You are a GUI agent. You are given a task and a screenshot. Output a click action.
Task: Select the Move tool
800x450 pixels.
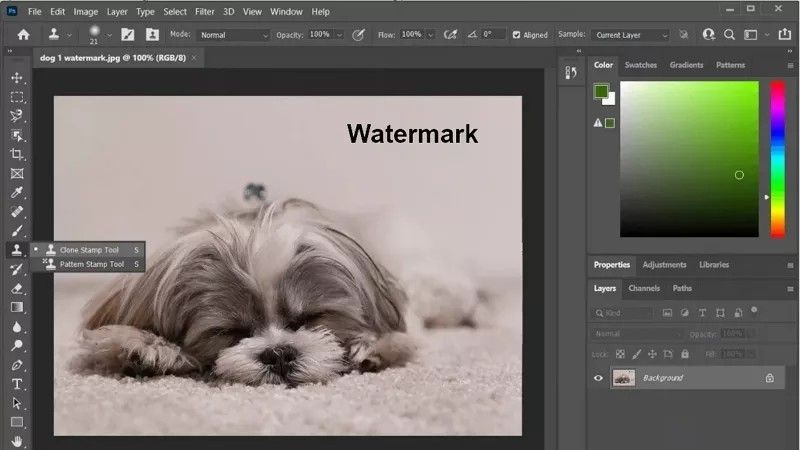pyautogui.click(x=17, y=78)
